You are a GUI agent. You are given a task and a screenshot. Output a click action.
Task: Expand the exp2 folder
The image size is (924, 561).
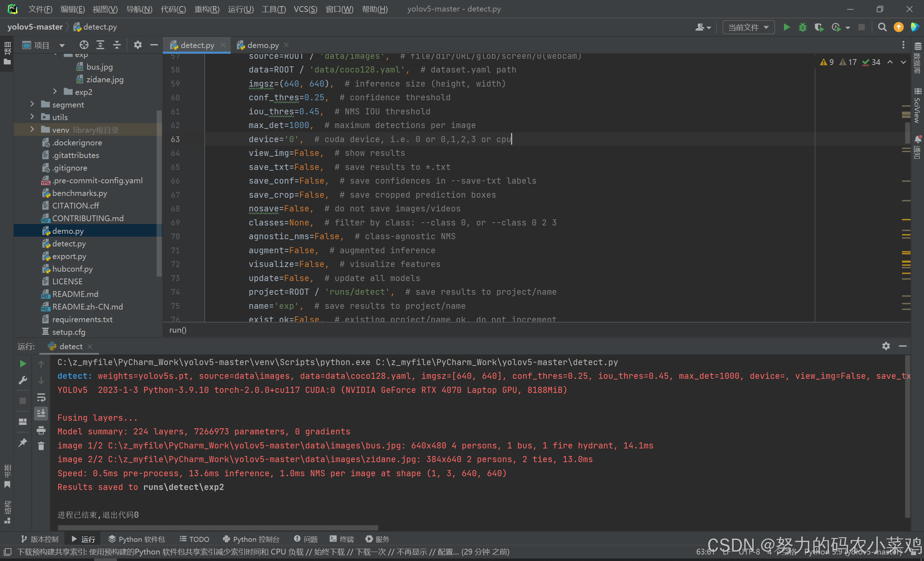(55, 91)
